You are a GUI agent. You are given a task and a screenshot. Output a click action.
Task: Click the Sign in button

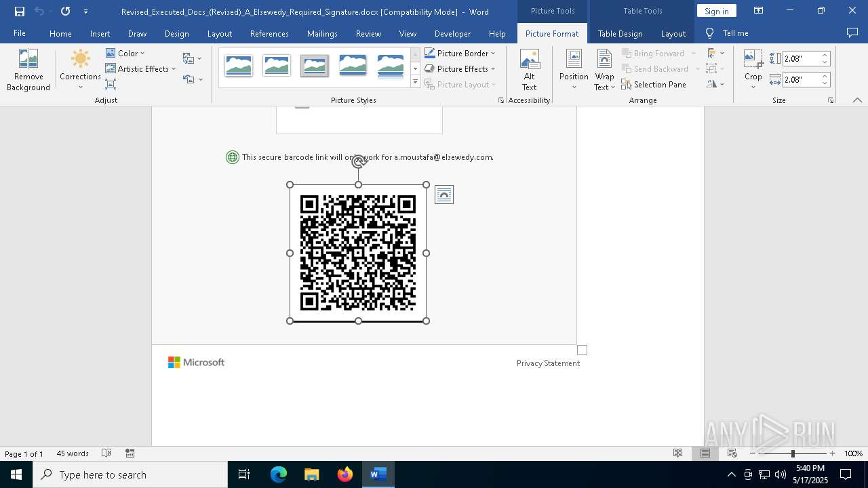[x=716, y=11]
